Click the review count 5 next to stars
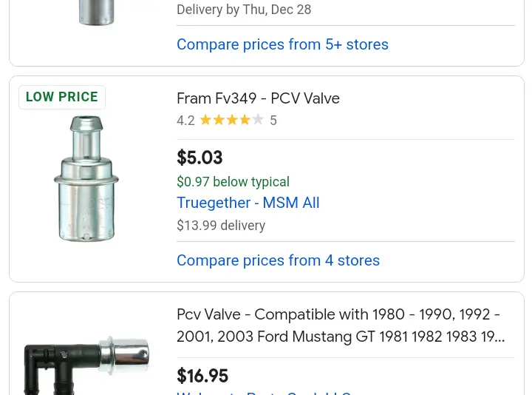The width and height of the screenshot is (532, 395). [273, 121]
